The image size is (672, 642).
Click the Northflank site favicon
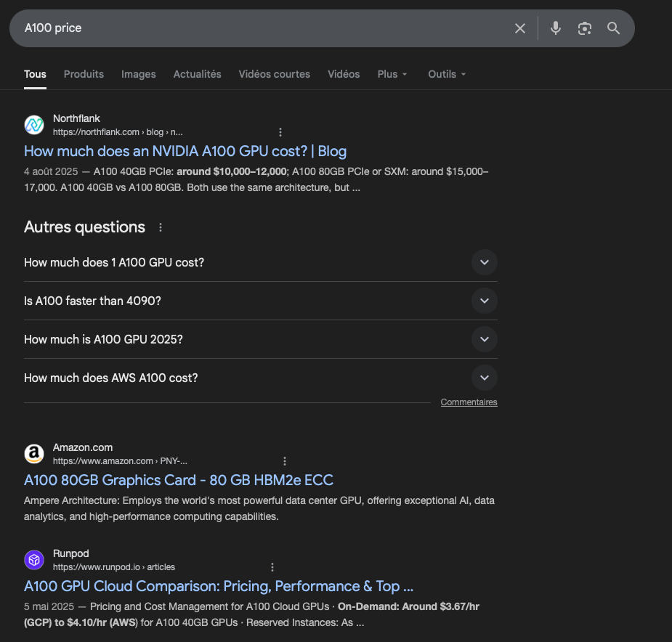click(34, 125)
